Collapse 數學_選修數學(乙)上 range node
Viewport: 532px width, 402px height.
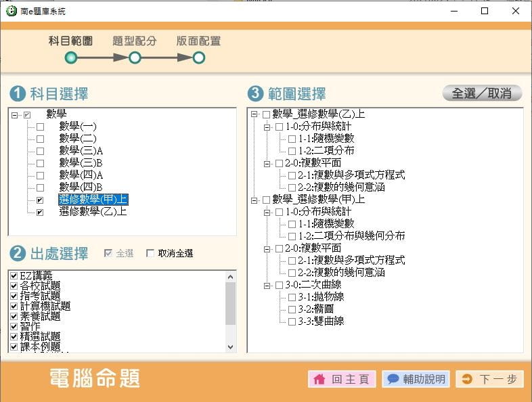(x=254, y=114)
